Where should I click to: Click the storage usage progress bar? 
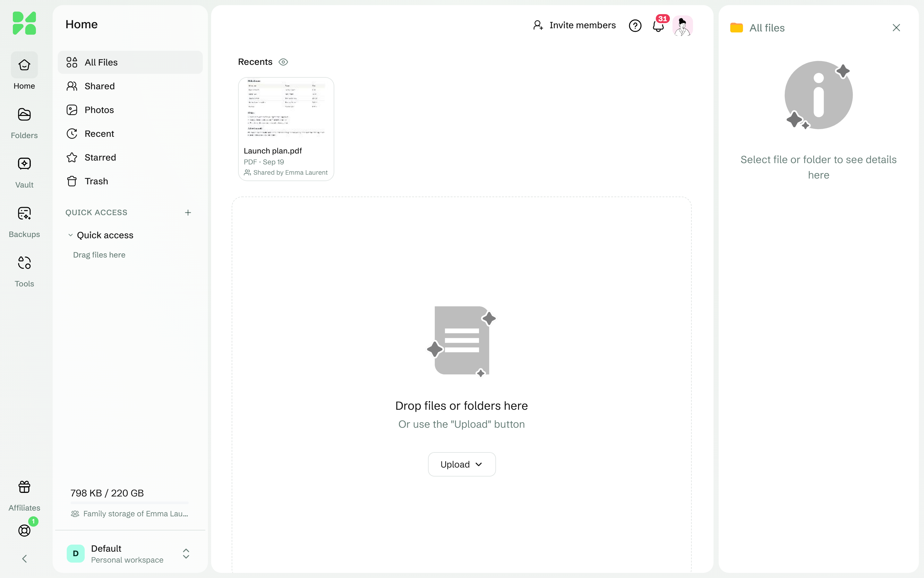(x=129, y=503)
